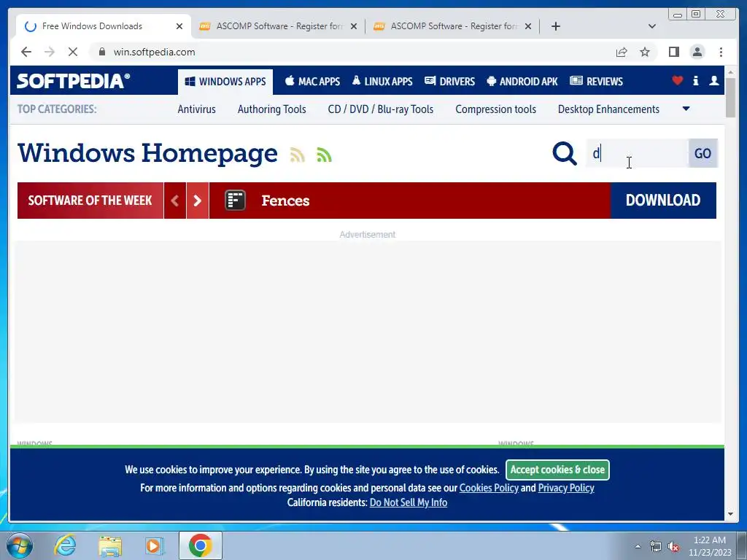The image size is (747, 560).
Task: Show previous software of the week
Action: pyautogui.click(x=175, y=201)
